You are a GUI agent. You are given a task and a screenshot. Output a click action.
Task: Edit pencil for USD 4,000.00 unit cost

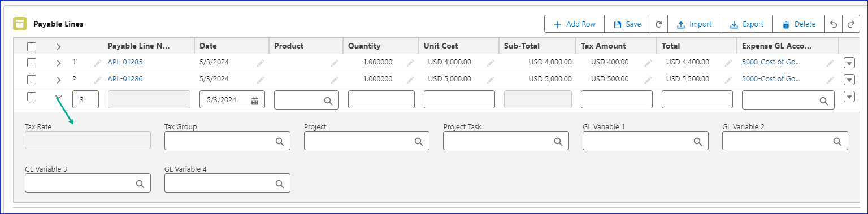click(x=491, y=63)
